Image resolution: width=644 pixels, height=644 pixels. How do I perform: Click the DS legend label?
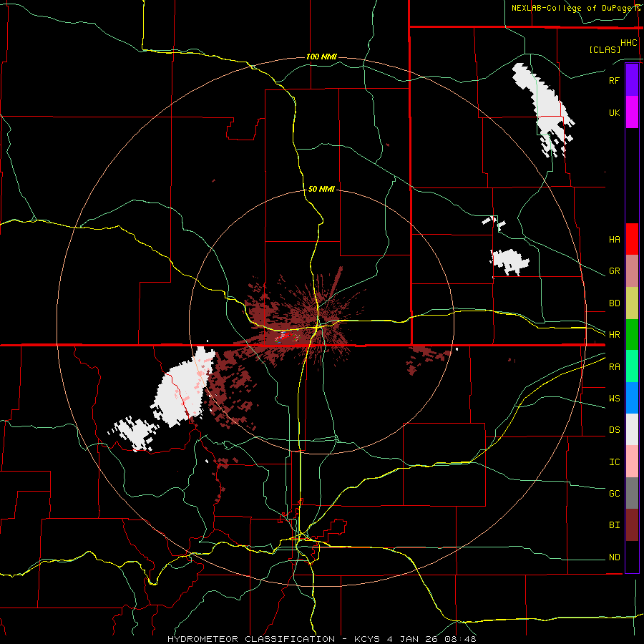point(615,430)
